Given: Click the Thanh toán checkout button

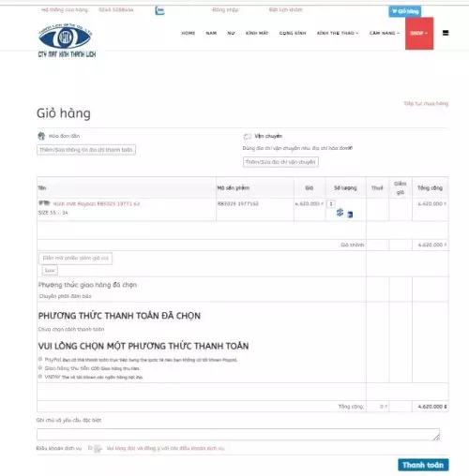Looking at the screenshot, I should 423,465.
